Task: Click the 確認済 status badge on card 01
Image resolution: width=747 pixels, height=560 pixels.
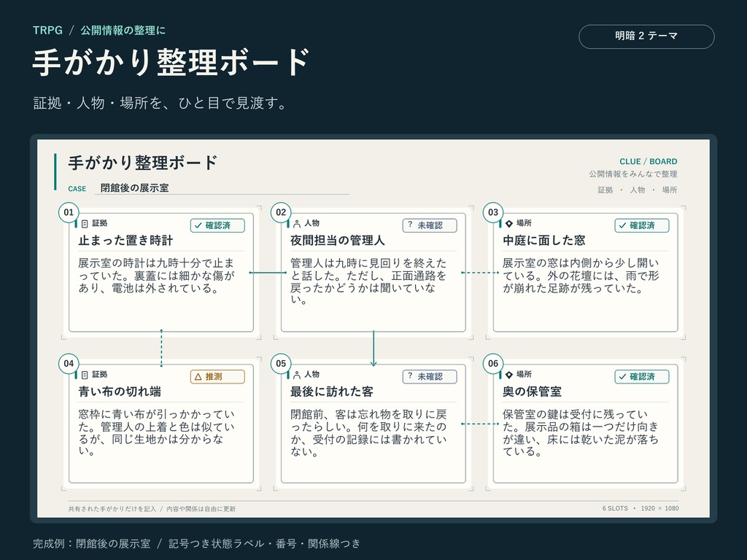Action: (x=217, y=225)
